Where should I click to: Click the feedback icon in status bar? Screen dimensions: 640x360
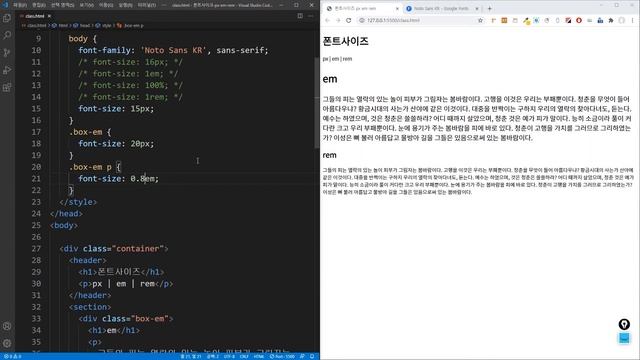point(302,356)
